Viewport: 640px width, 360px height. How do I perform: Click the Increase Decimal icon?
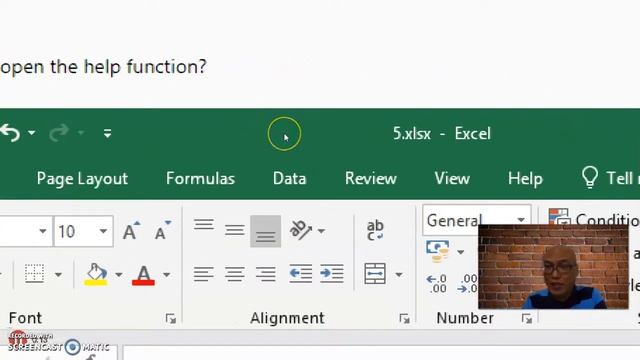[436, 283]
